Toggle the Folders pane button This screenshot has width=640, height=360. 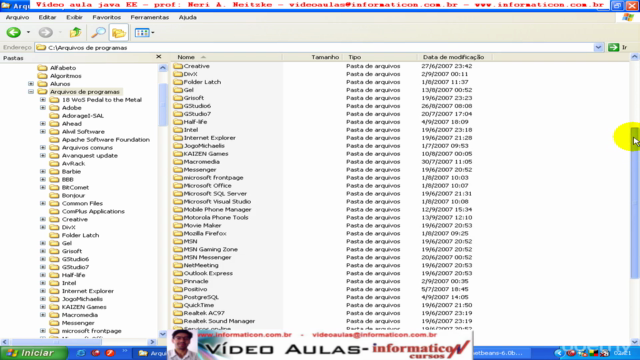point(119,33)
